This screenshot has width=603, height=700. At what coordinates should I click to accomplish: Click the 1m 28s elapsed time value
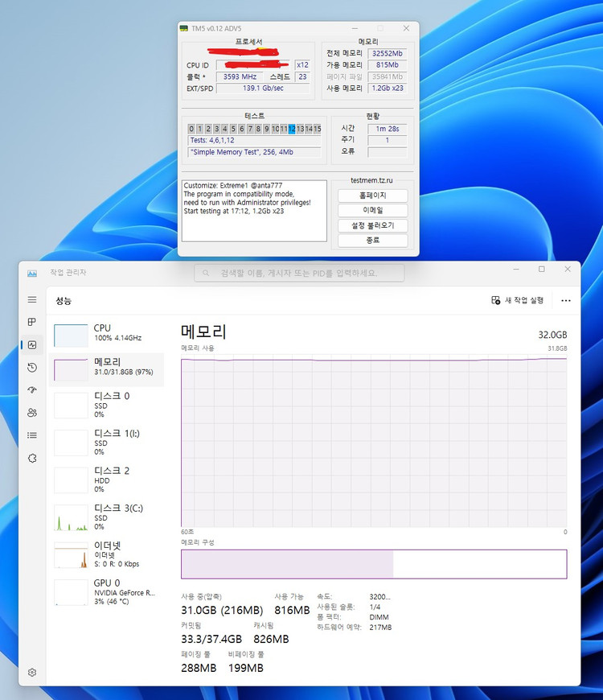click(x=388, y=129)
